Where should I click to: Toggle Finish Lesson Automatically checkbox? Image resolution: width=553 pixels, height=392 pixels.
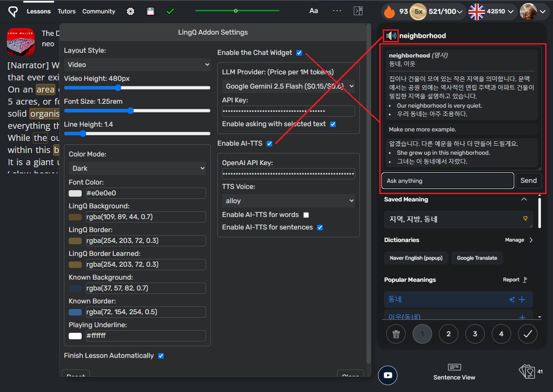(x=161, y=356)
